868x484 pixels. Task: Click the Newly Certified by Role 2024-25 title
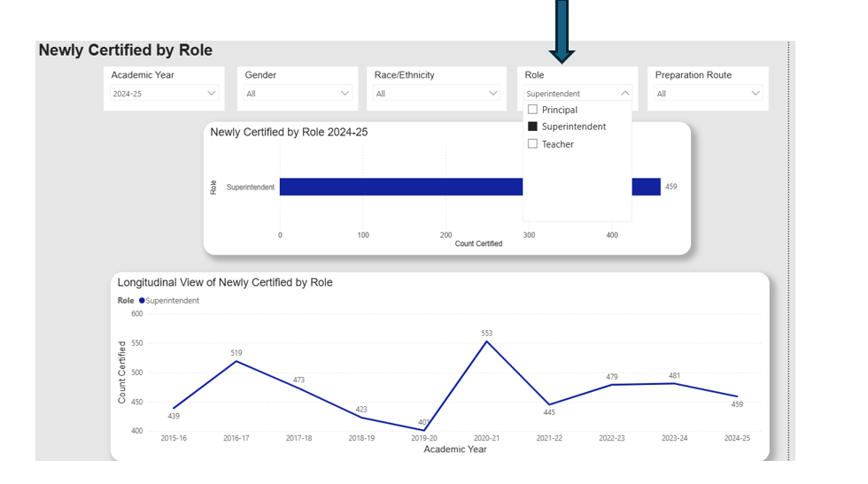tap(289, 132)
